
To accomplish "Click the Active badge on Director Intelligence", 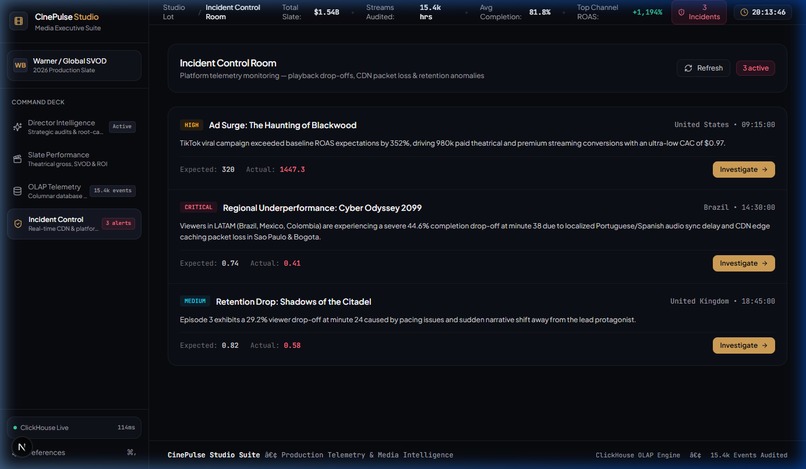I will coord(122,126).
